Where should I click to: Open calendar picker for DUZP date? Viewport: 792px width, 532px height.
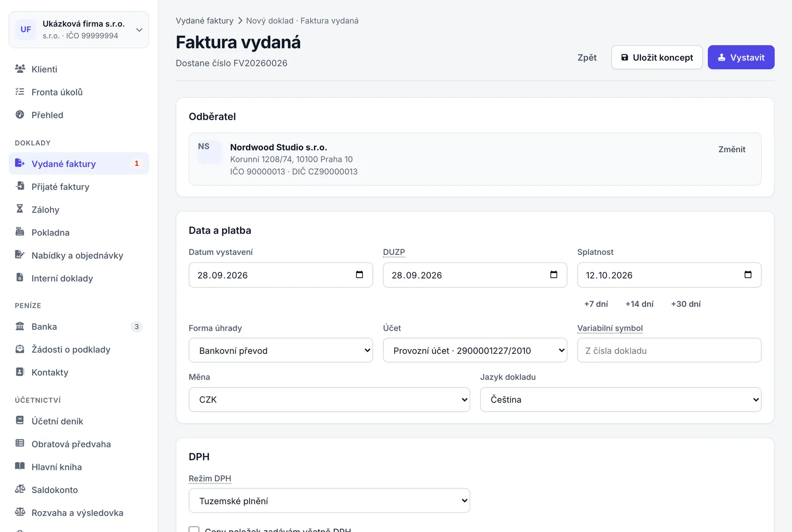554,275
